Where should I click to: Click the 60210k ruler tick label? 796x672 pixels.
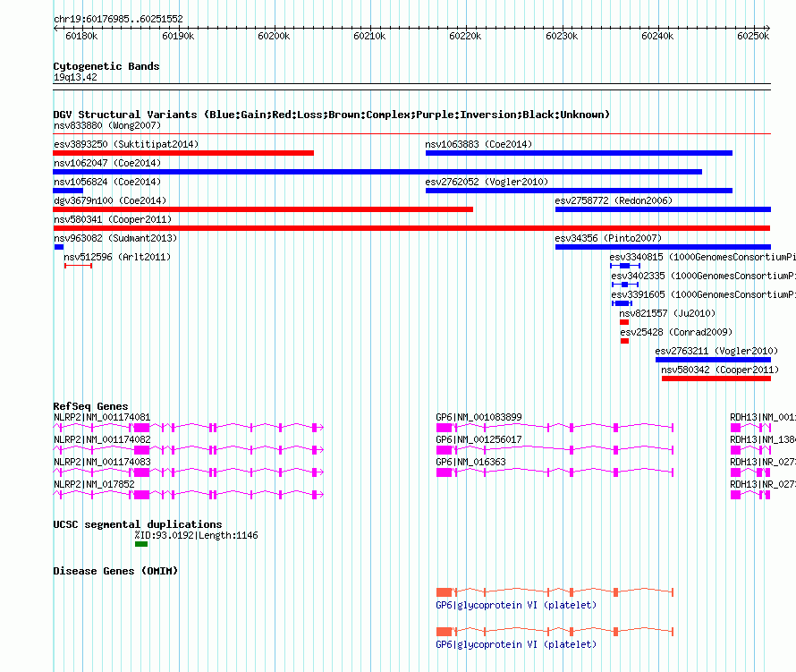pyautogui.click(x=369, y=36)
